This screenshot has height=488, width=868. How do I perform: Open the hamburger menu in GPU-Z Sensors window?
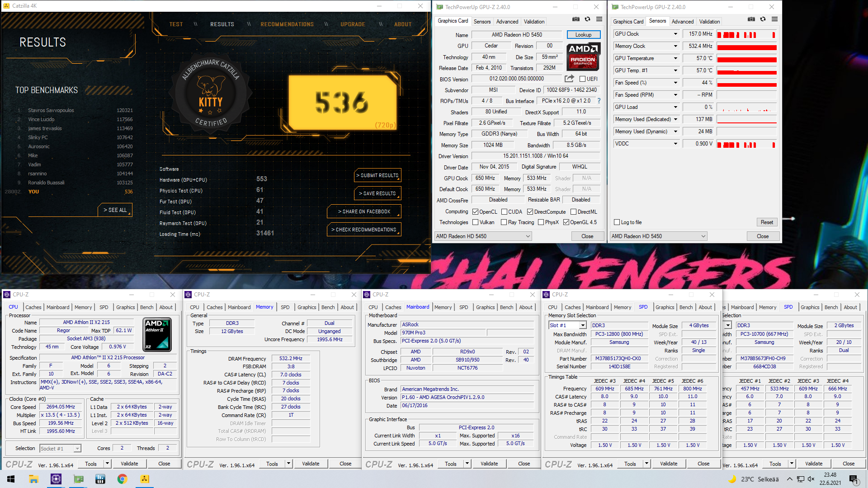[774, 19]
